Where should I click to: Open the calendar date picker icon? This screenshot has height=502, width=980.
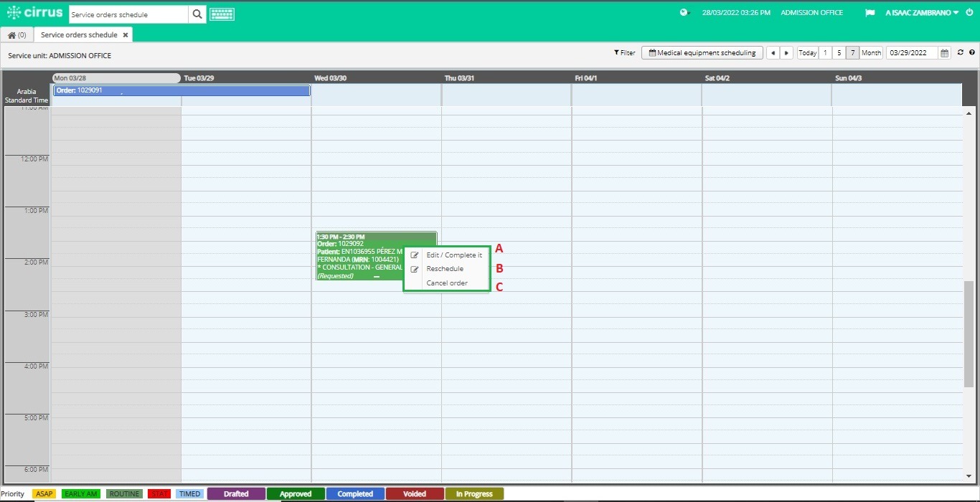click(x=945, y=53)
